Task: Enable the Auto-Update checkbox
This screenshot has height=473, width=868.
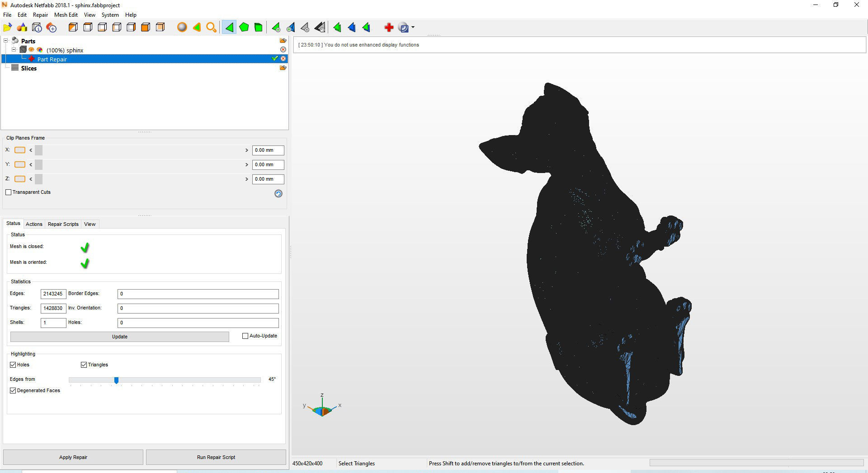Action: pos(245,336)
